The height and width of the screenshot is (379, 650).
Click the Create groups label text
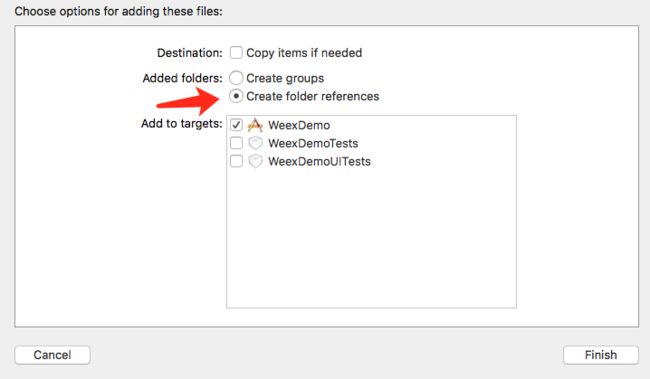[x=285, y=78]
